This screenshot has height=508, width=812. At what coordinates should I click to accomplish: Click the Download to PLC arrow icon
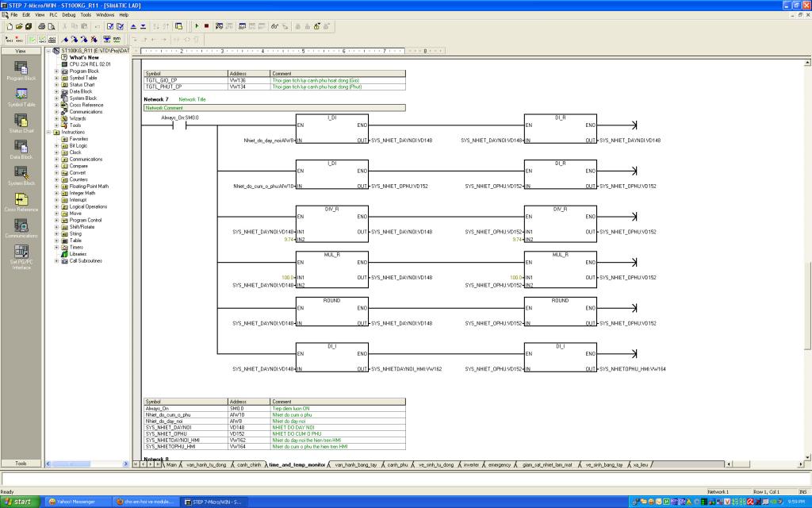(144, 26)
